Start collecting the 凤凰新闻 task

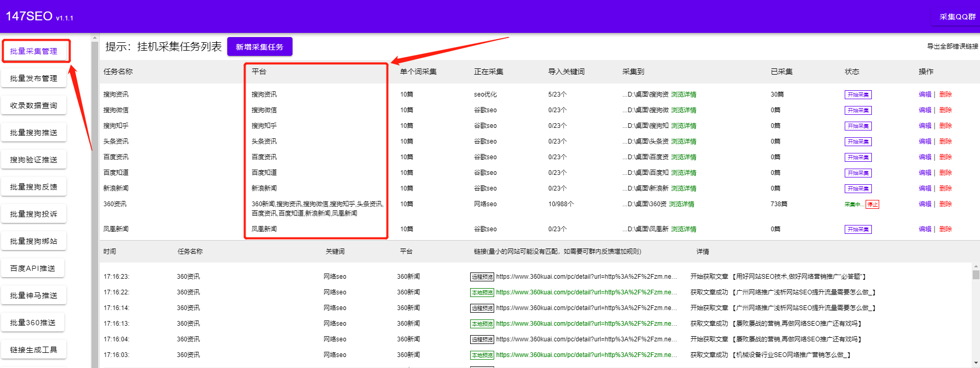(858, 230)
